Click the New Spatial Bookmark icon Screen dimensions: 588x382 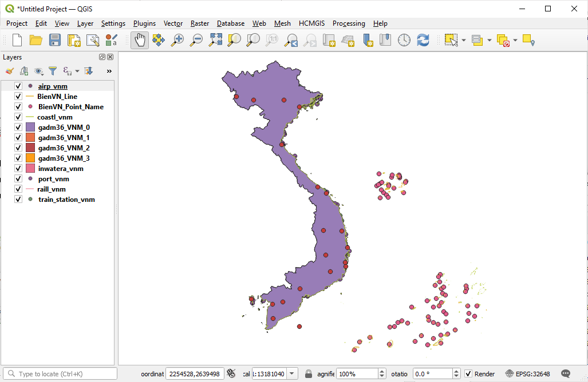tap(368, 40)
